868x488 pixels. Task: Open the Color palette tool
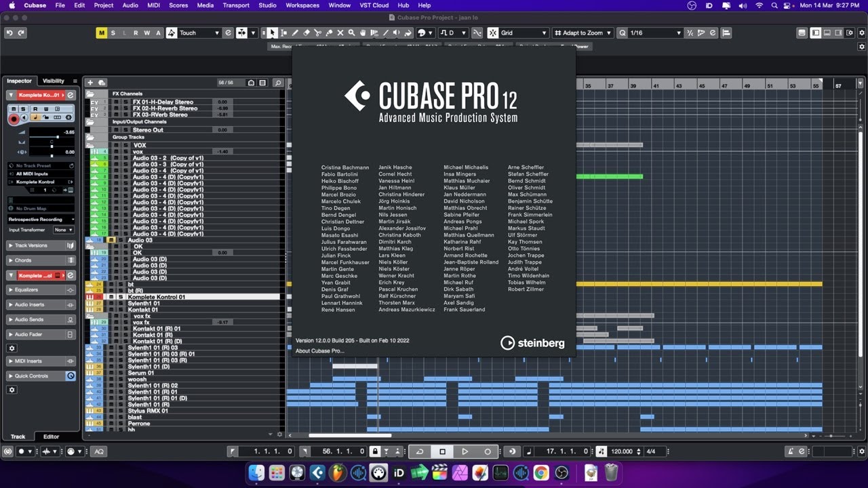pyautogui.click(x=425, y=33)
